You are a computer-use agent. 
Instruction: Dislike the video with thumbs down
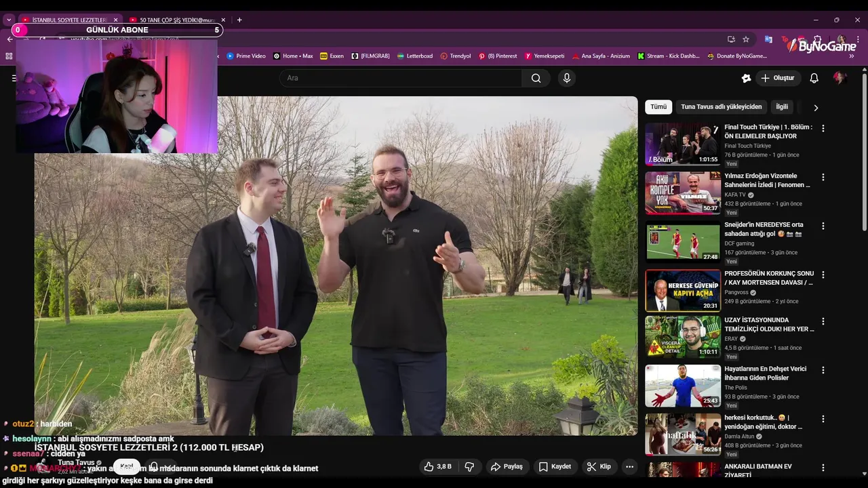click(469, 466)
